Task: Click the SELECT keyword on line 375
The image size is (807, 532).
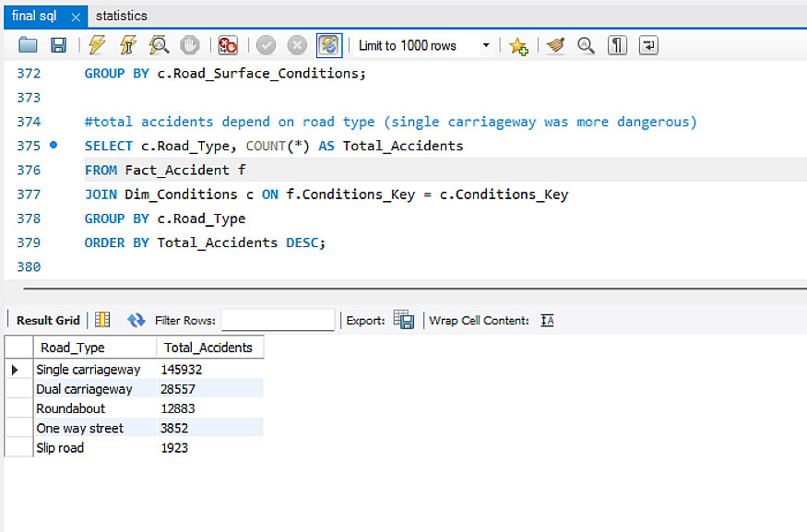Action: [108, 146]
